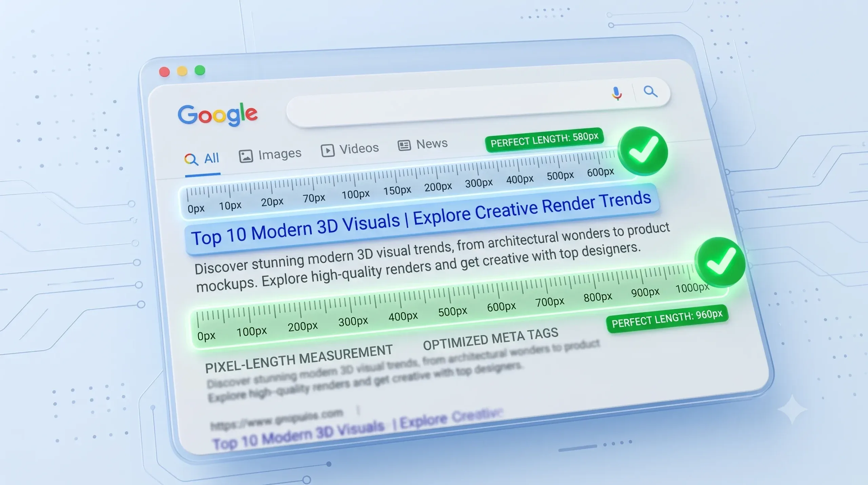
Task: Select the All search tab
Action: (x=202, y=159)
